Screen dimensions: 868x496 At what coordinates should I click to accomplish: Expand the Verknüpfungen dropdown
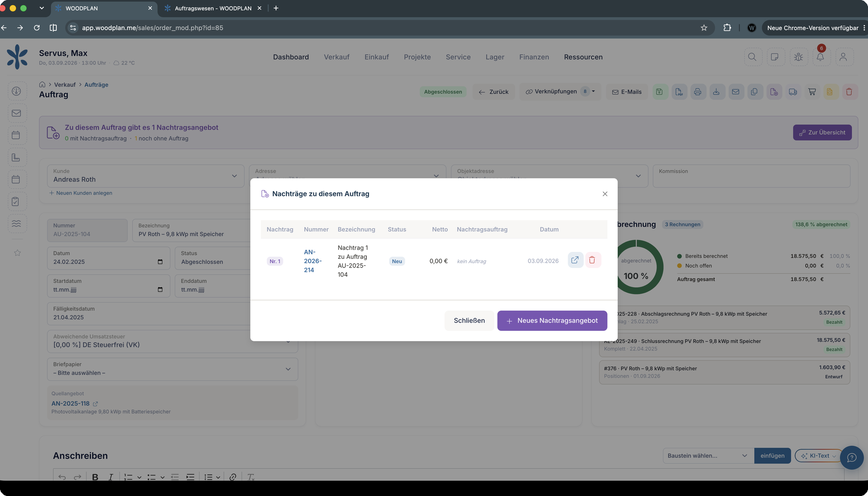point(560,91)
